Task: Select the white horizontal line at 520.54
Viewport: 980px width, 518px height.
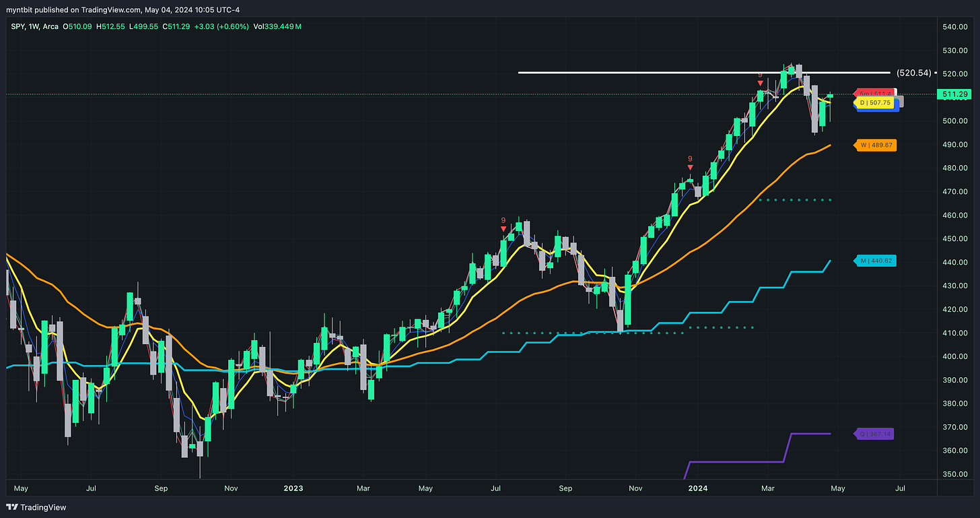Action: [x=703, y=72]
